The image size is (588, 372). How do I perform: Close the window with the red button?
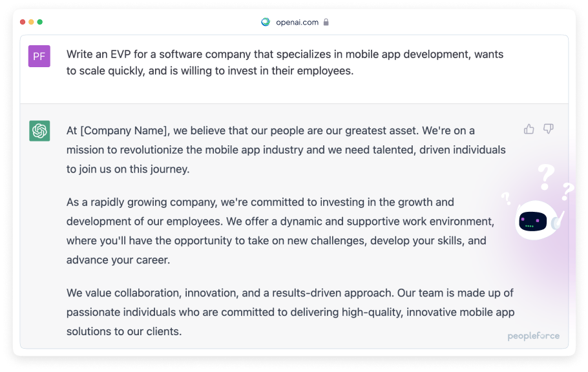tap(23, 22)
